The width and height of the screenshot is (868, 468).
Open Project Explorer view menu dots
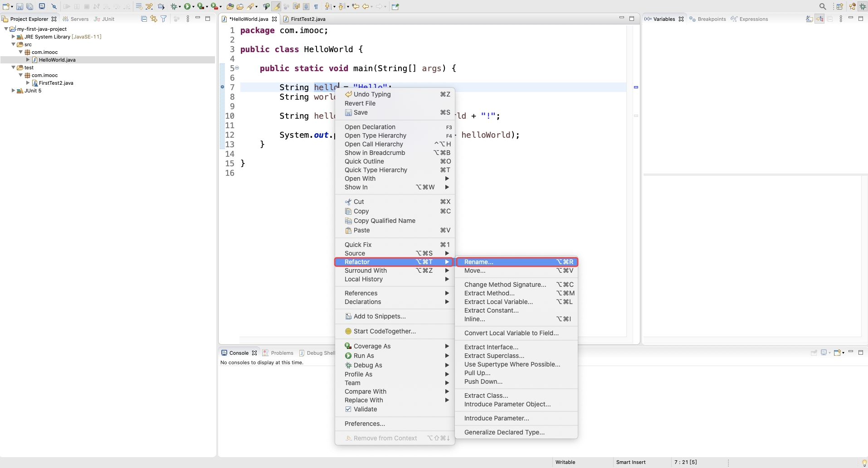[188, 19]
